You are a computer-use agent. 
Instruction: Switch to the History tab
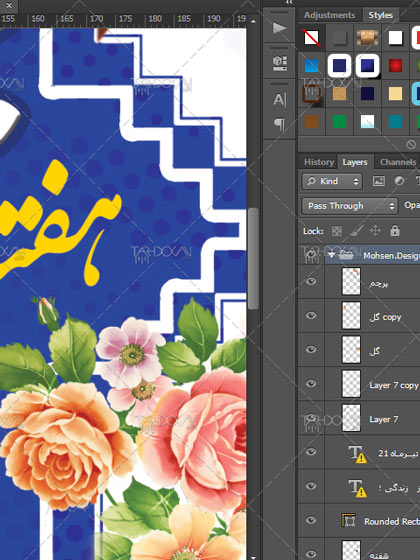(x=319, y=162)
